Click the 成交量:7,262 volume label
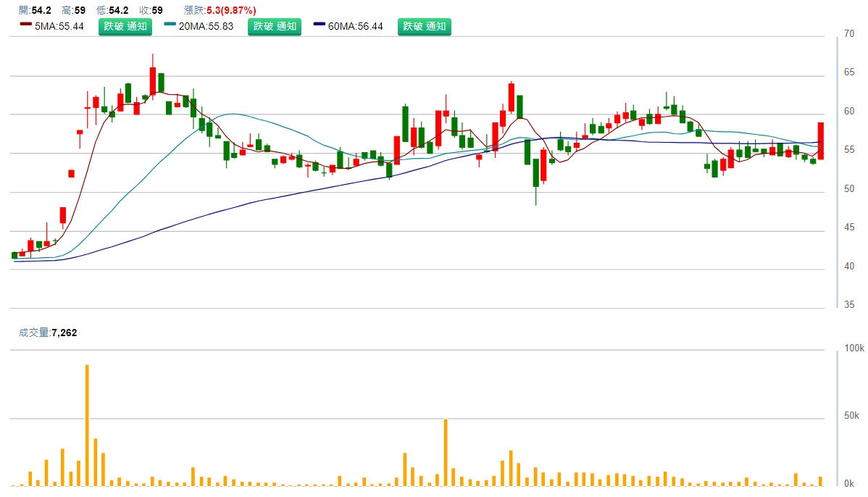Image resolution: width=868 pixels, height=497 pixels. [x=48, y=333]
